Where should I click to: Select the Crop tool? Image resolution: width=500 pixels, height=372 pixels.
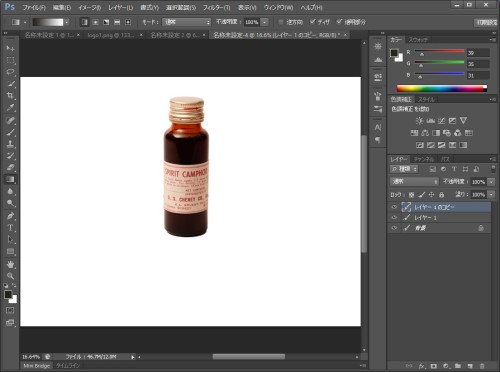pyautogui.click(x=10, y=96)
